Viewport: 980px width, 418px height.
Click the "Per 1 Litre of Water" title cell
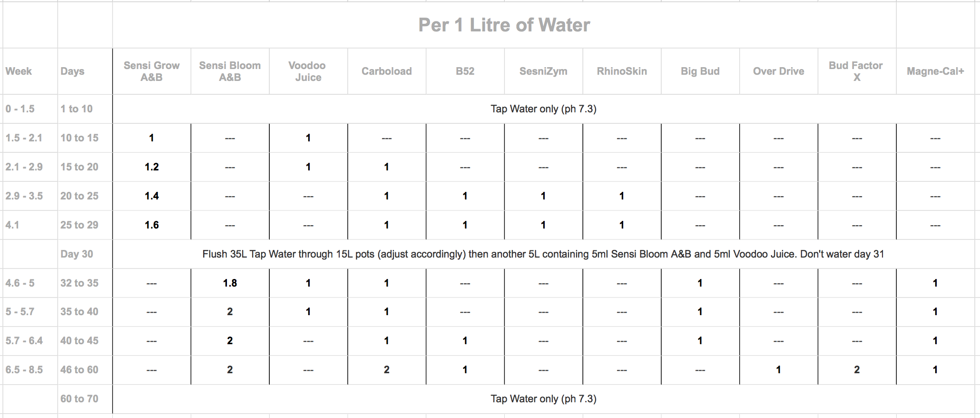point(504,25)
